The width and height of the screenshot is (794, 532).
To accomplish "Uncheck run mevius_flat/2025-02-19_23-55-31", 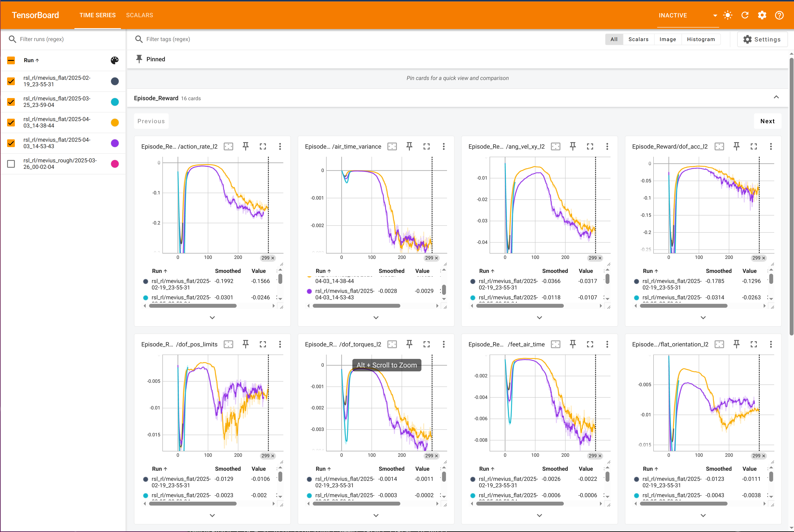I will pos(11,81).
